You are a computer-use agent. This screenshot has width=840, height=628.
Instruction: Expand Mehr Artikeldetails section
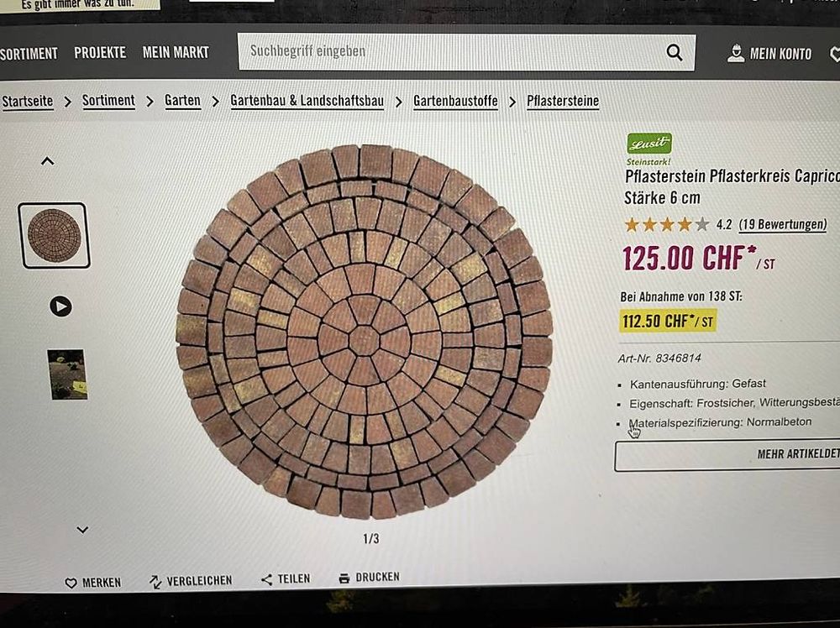click(727, 456)
